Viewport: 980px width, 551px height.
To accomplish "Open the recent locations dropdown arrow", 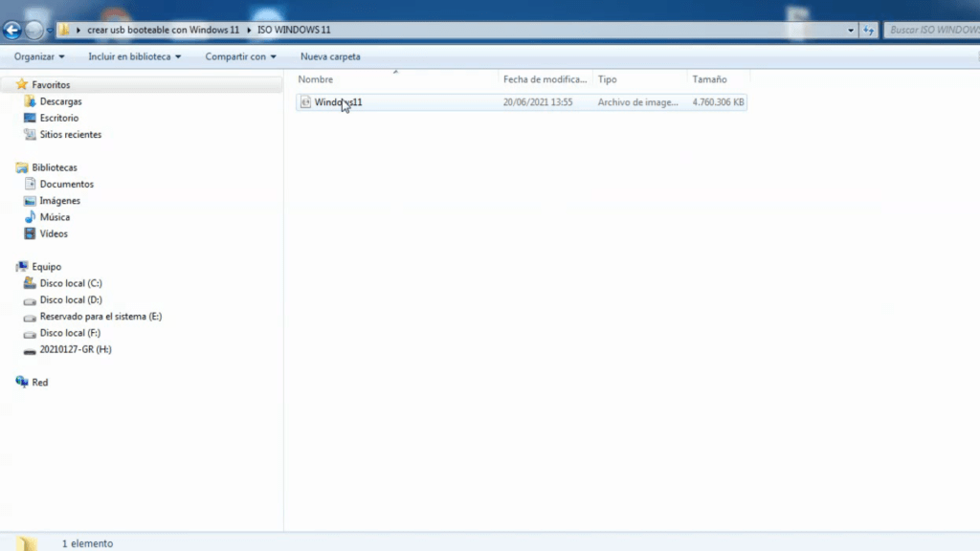I will (50, 30).
